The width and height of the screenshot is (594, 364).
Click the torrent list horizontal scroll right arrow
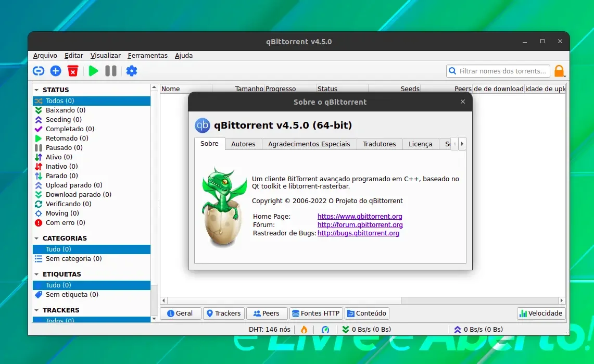click(x=561, y=300)
